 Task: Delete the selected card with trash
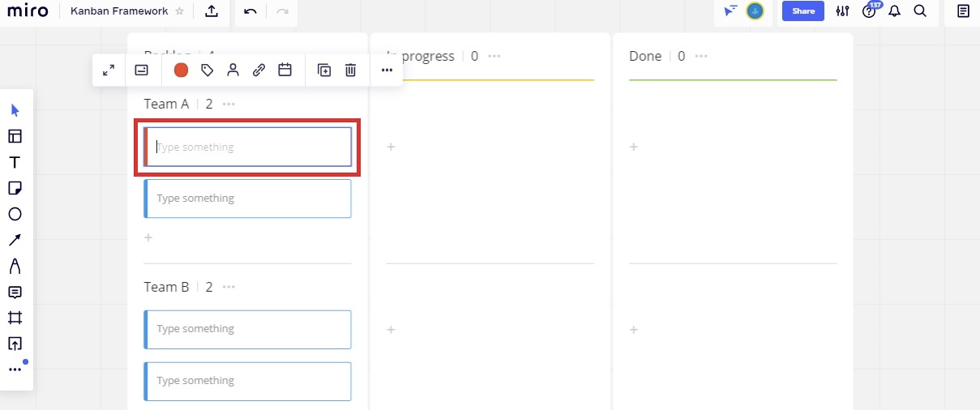click(350, 70)
